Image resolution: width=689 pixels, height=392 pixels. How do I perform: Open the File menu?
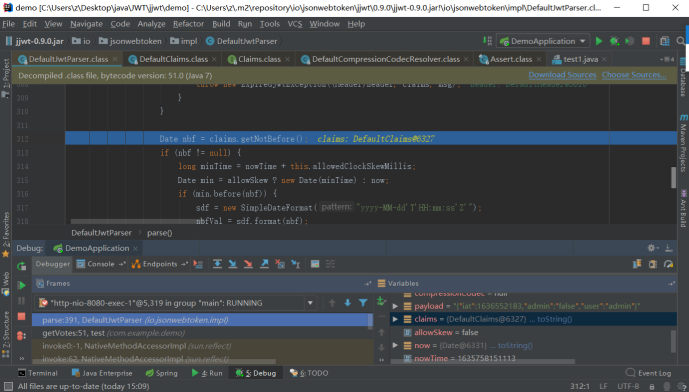(8, 24)
